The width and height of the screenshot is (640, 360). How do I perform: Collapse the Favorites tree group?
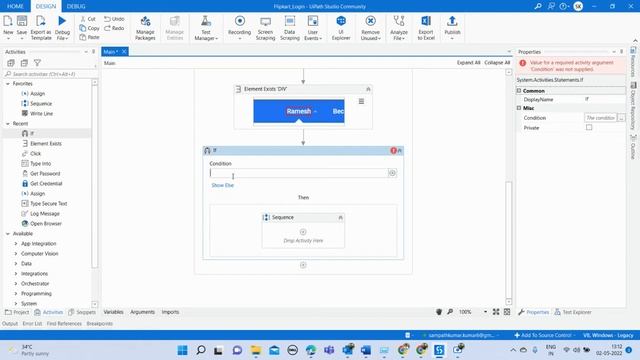[x=8, y=84]
